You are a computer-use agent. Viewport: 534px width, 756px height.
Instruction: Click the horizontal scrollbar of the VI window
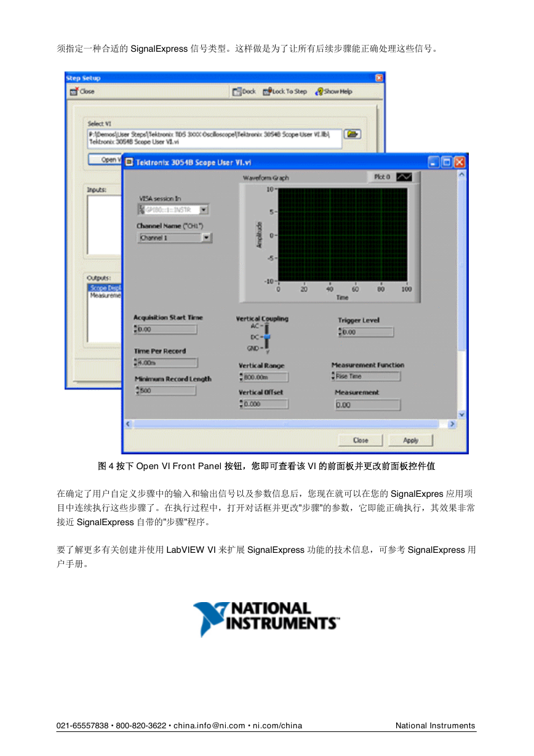click(289, 424)
